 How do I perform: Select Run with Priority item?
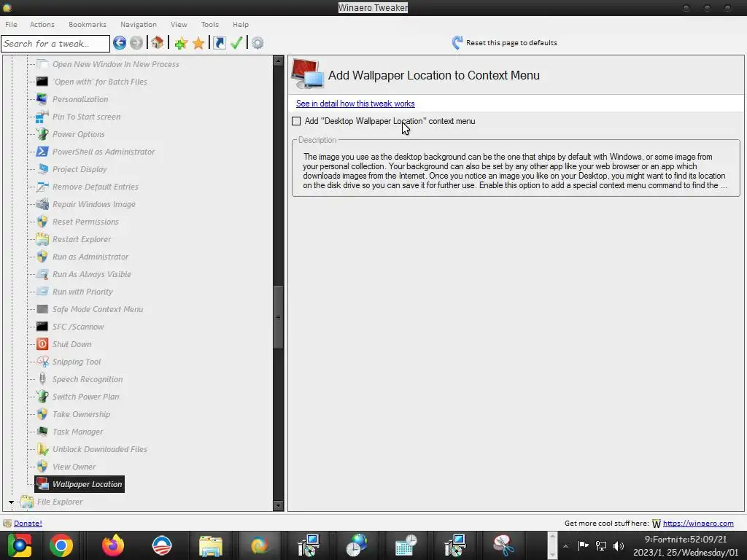(82, 292)
